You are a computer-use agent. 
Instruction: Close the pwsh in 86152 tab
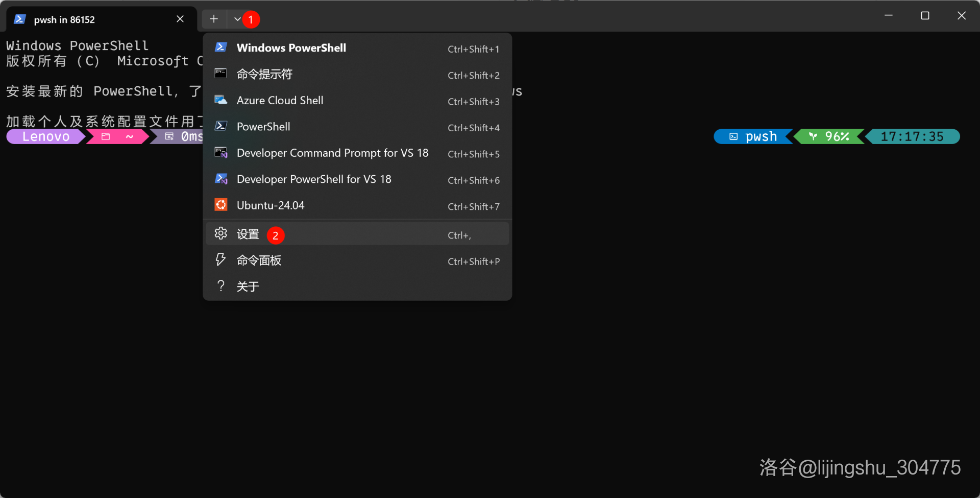[180, 19]
